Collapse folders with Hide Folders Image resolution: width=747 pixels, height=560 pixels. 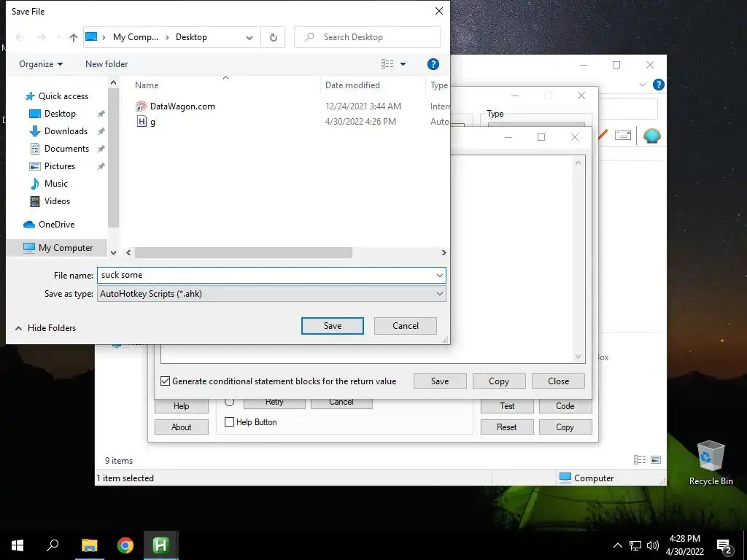click(45, 328)
